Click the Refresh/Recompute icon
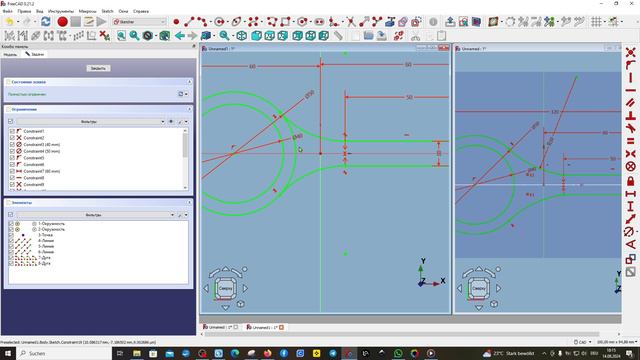The height and width of the screenshot is (360, 640). (46, 22)
